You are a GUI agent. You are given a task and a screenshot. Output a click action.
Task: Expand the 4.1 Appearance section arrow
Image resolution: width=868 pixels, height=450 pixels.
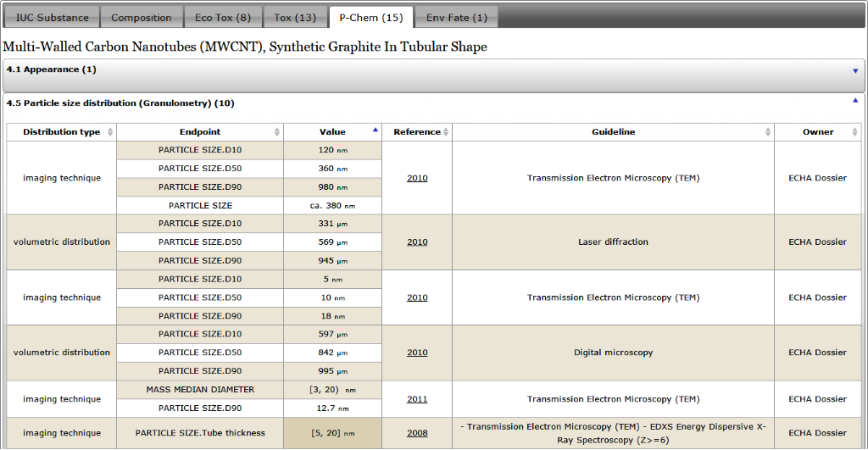(855, 71)
